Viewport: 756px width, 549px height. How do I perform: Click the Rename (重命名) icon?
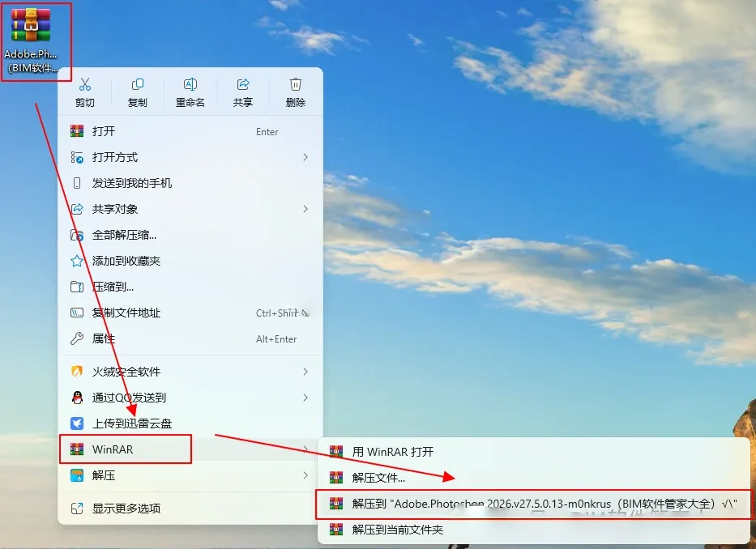(190, 85)
